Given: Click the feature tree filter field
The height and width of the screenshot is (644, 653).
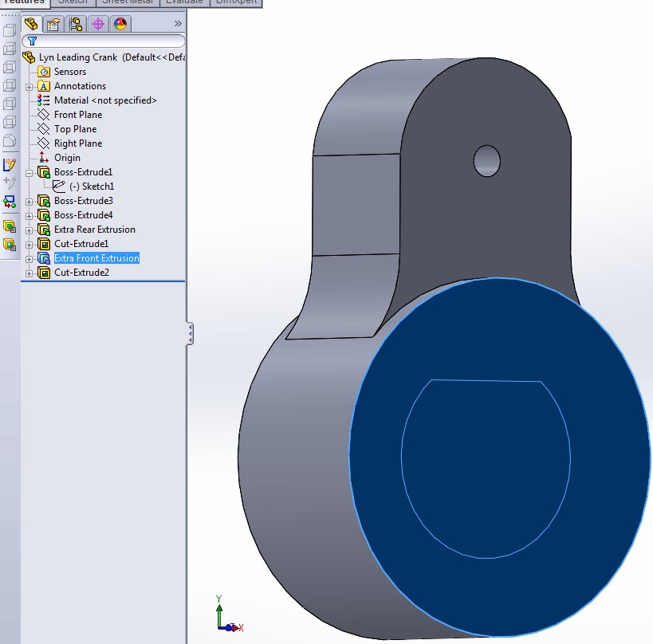Looking at the screenshot, I should tap(104, 41).
